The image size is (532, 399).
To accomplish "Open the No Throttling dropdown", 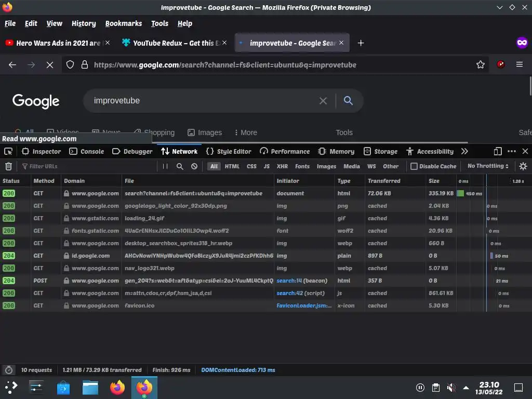I will (488, 166).
